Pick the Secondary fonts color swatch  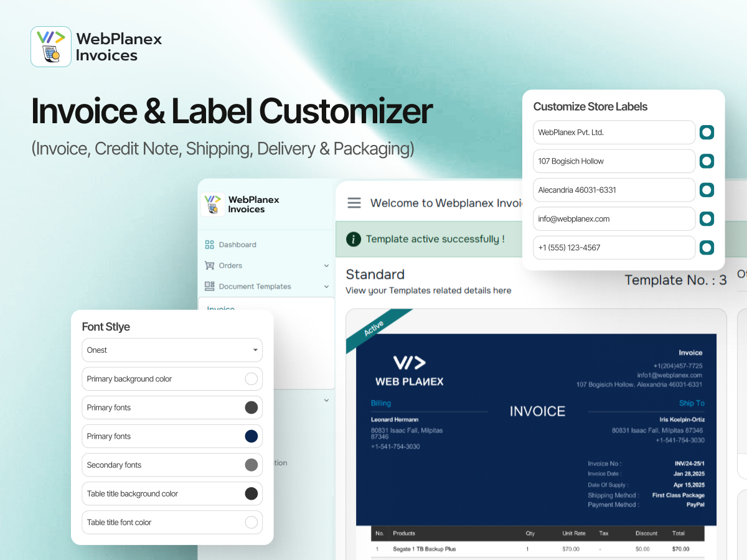point(251,465)
